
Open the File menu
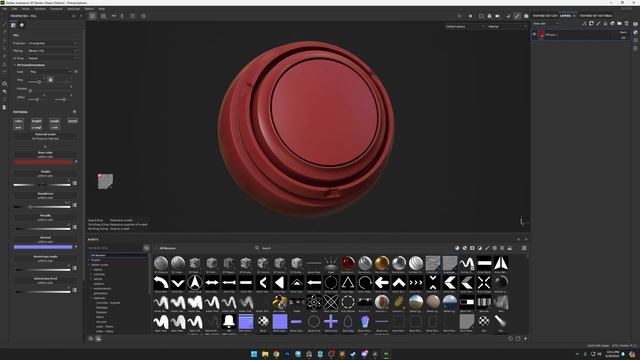[x=4, y=9]
